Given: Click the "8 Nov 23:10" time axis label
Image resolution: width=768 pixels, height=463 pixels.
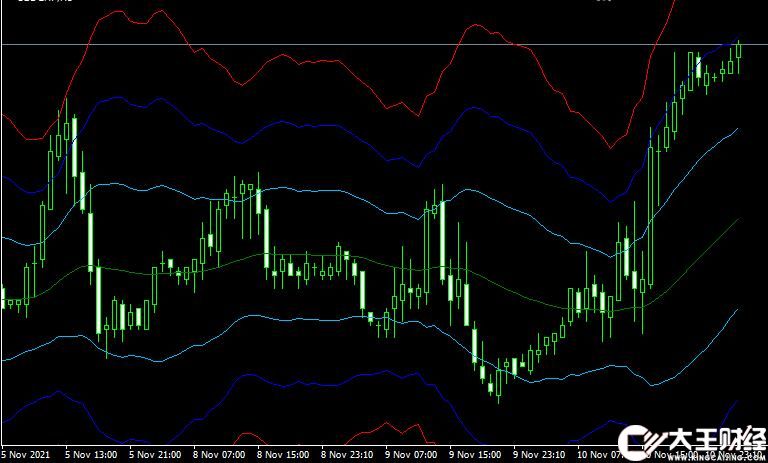Looking at the screenshot, I should click(347, 455).
